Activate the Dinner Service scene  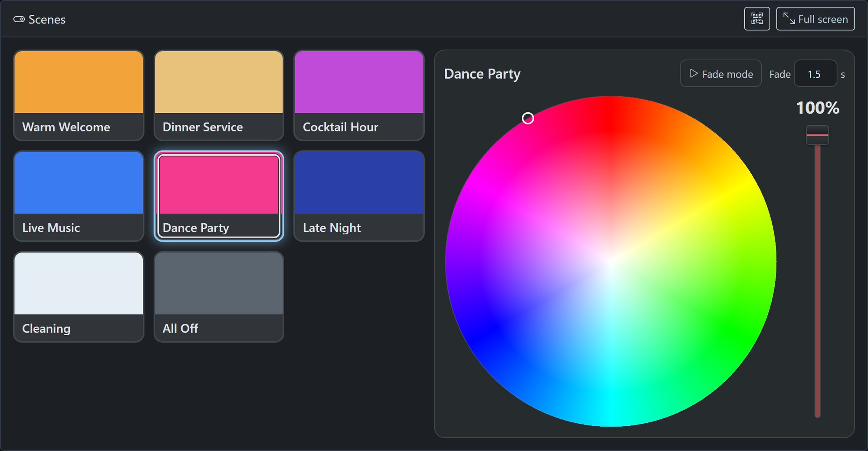click(219, 95)
